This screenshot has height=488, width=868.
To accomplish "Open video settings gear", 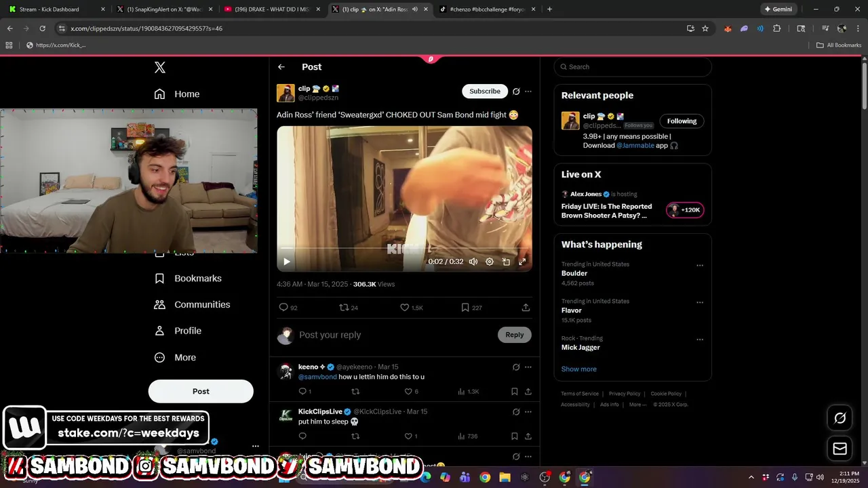I will [490, 262].
